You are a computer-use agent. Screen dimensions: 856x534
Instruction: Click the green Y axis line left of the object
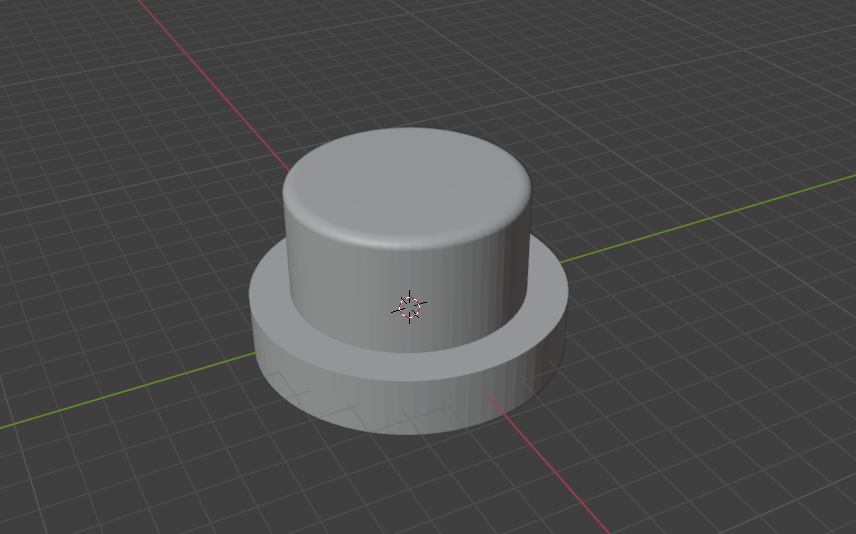128,389
